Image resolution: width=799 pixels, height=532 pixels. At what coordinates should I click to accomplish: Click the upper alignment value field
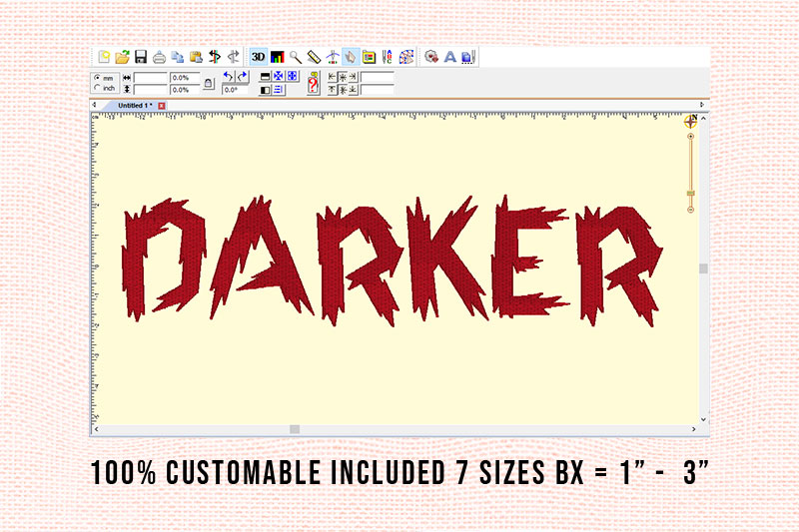click(x=378, y=78)
